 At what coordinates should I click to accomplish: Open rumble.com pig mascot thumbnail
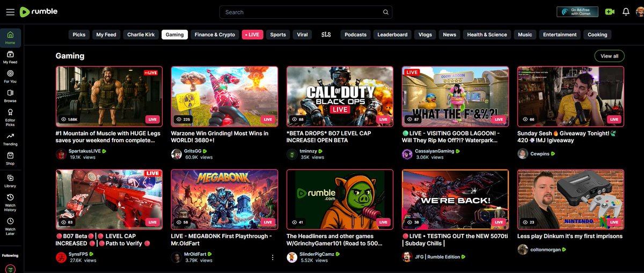[x=340, y=200]
